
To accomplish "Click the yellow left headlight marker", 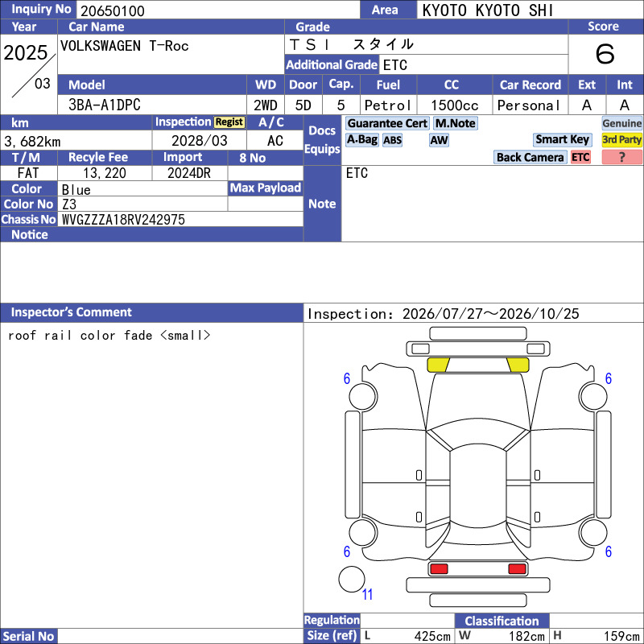I will coord(438,365).
